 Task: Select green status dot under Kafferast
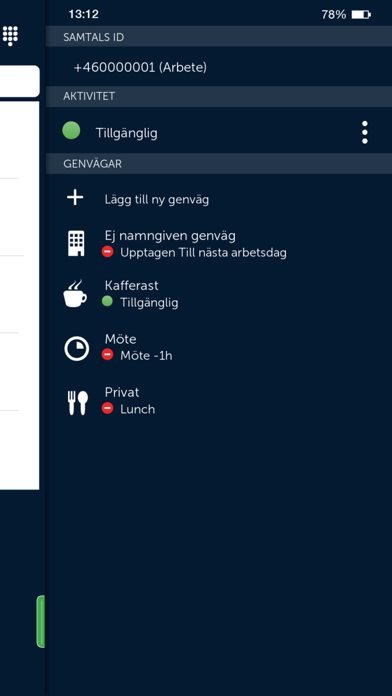click(107, 301)
